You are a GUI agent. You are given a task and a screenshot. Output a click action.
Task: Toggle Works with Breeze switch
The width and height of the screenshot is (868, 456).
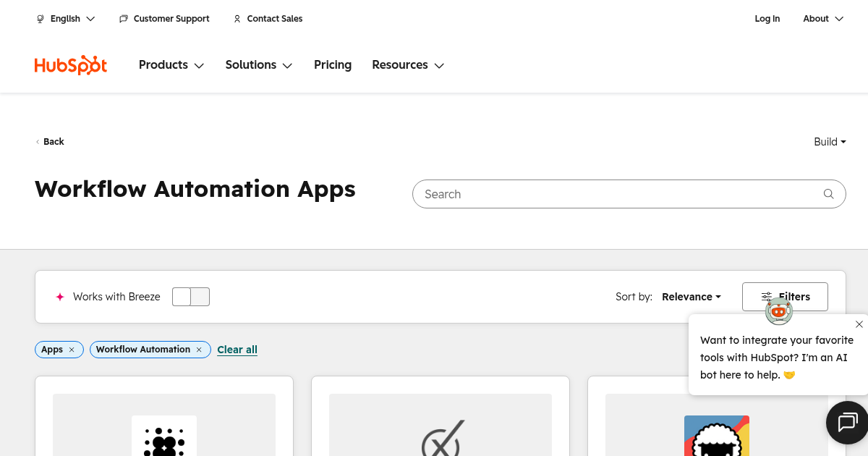191,297
